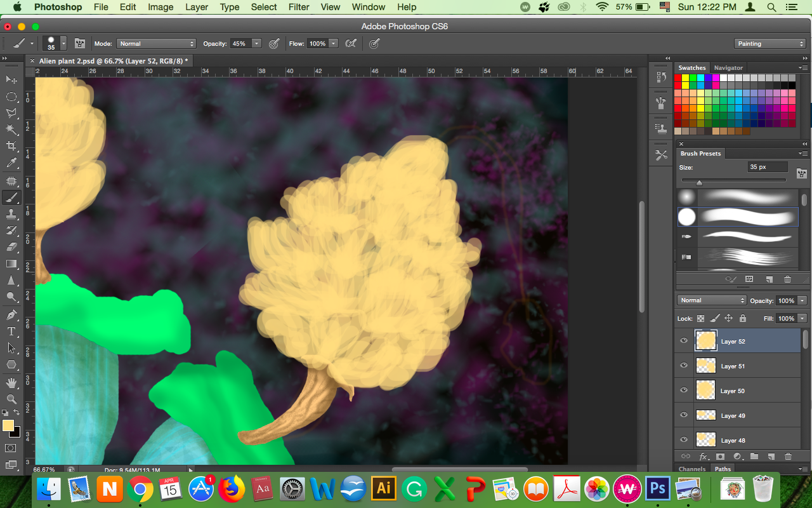Delete layer using Layers panel trash icon
Image resolution: width=812 pixels, height=508 pixels.
tap(788, 456)
